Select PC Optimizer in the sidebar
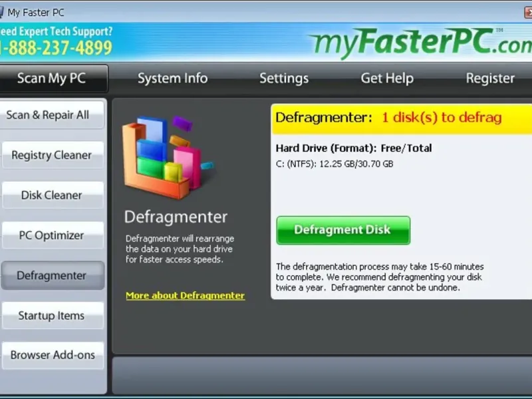The image size is (532, 399). 53,235
